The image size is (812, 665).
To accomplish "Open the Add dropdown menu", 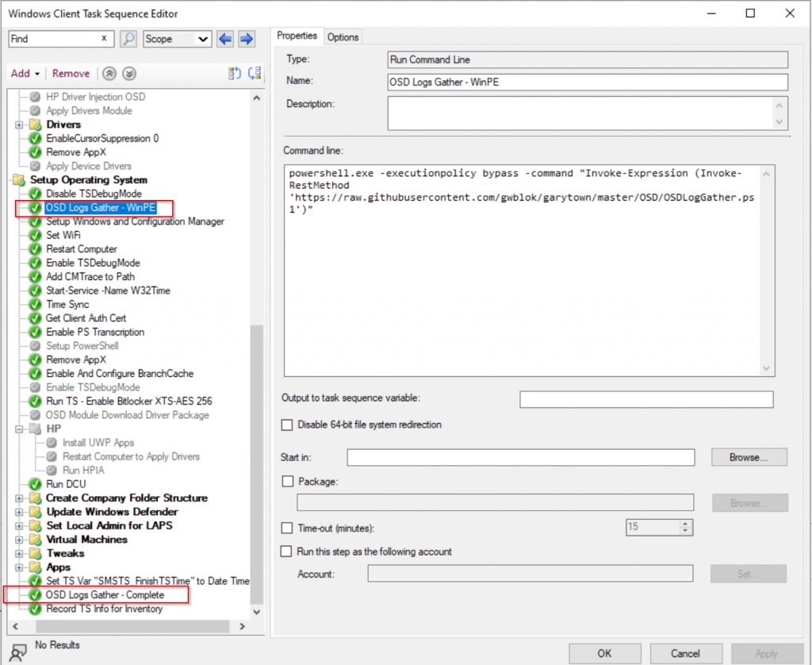I will [25, 74].
